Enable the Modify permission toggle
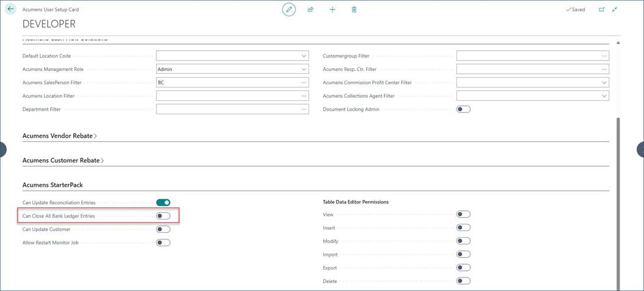Screen dimensions: 644x291 (463, 241)
